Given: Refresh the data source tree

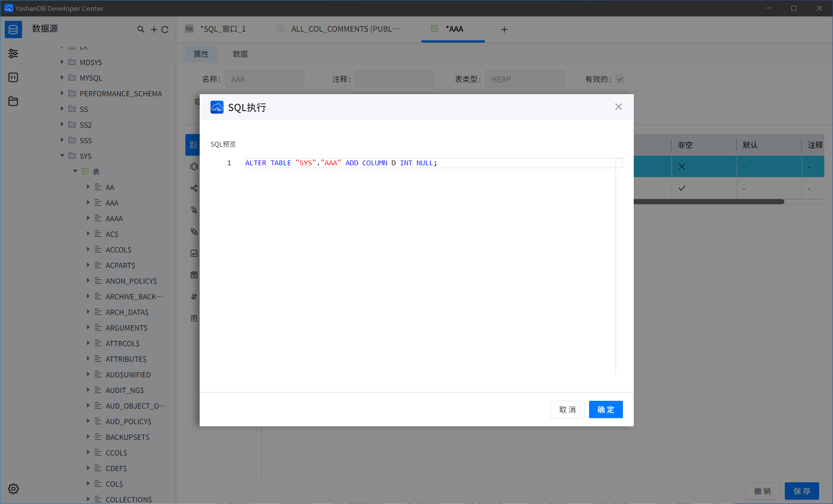Looking at the screenshot, I should pos(165,29).
